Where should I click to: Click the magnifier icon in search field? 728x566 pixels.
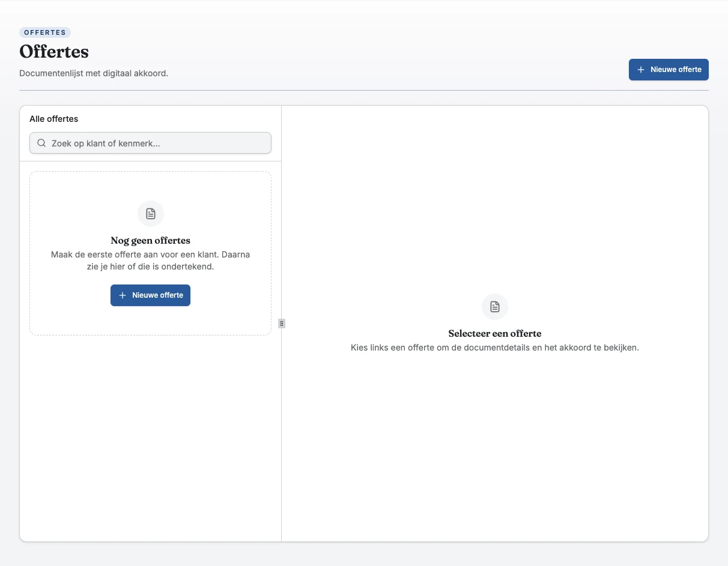[41, 143]
